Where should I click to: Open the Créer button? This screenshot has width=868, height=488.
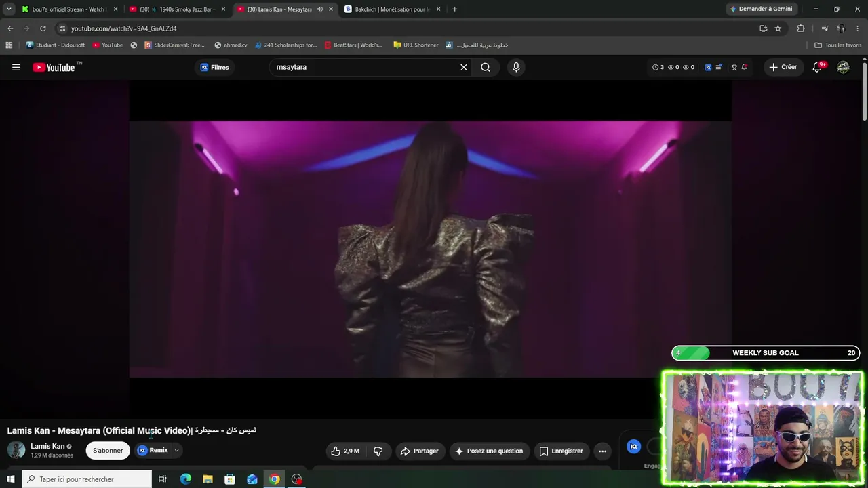[783, 67]
